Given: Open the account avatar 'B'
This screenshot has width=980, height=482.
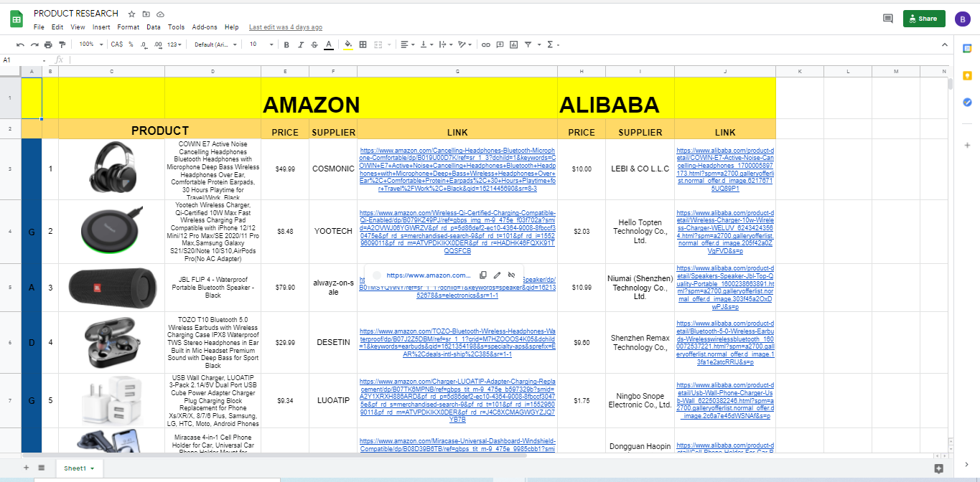Looking at the screenshot, I should [x=963, y=19].
